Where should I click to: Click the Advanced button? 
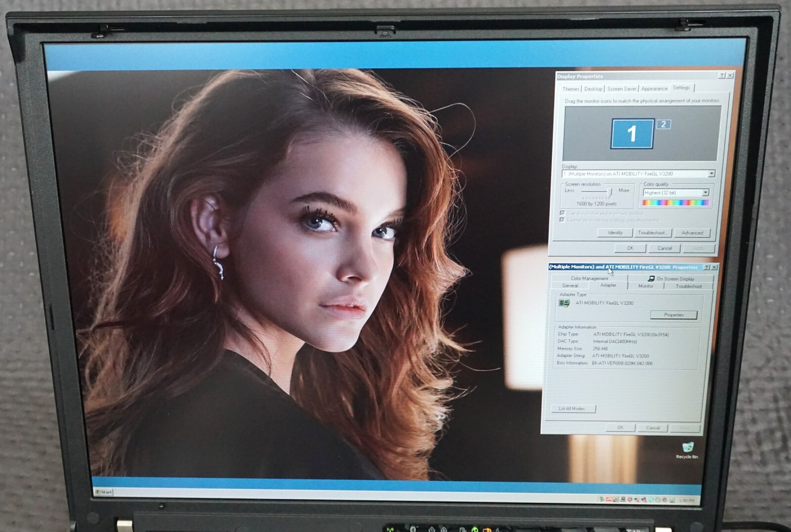coord(692,233)
